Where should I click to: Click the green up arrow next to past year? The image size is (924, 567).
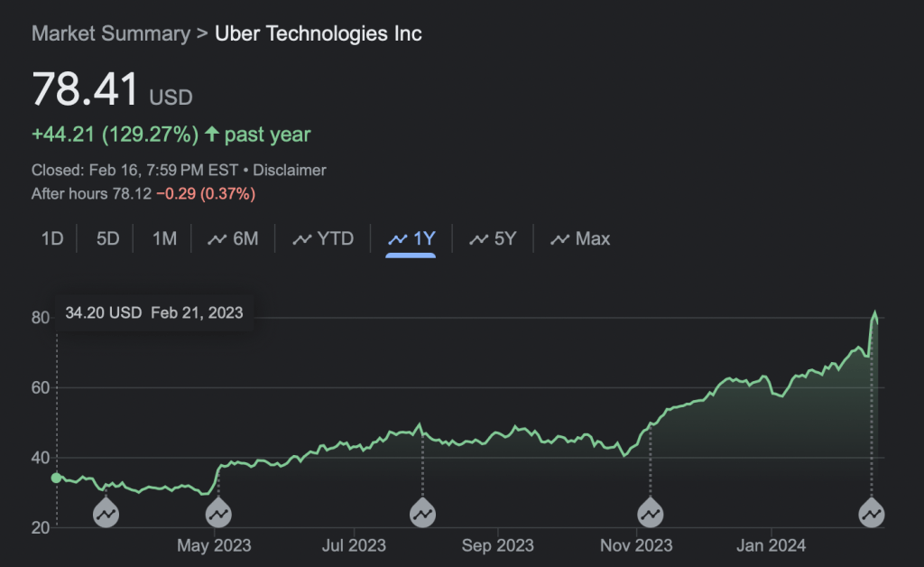point(212,135)
